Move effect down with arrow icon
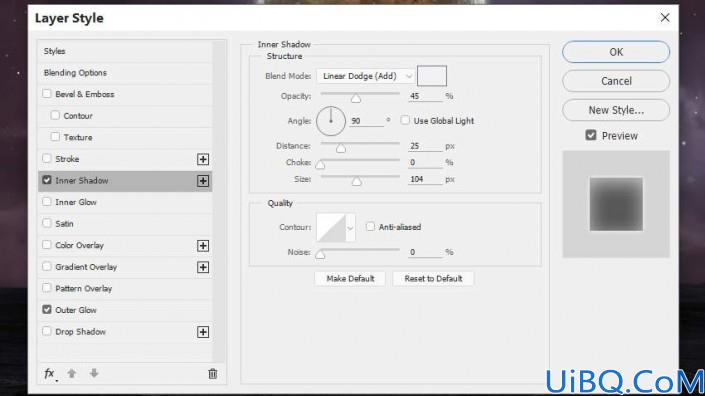The height and width of the screenshot is (396, 705). coord(94,373)
